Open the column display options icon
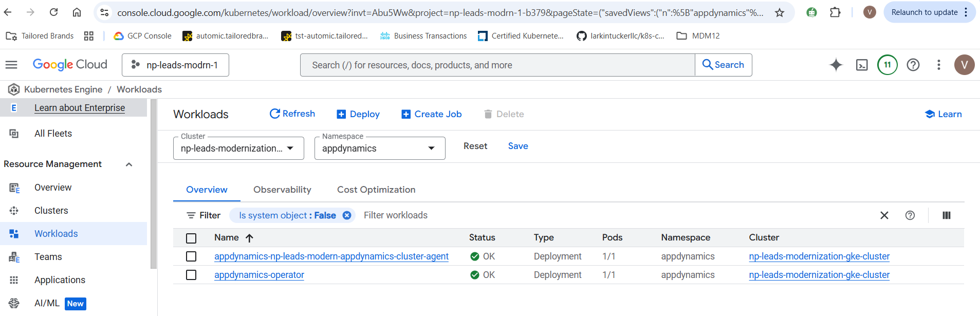 click(947, 215)
